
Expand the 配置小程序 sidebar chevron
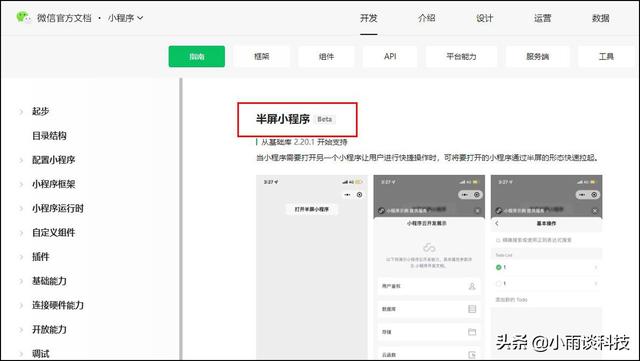21,160
